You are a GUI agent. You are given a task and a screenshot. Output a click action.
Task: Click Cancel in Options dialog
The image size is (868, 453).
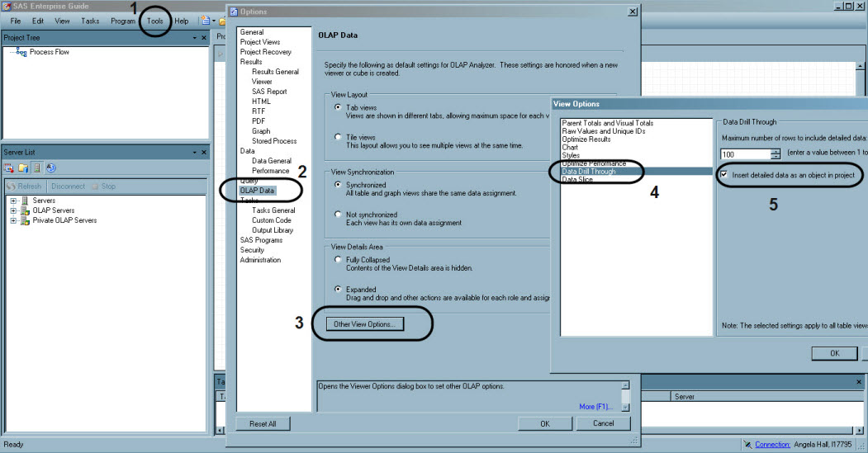(x=604, y=423)
